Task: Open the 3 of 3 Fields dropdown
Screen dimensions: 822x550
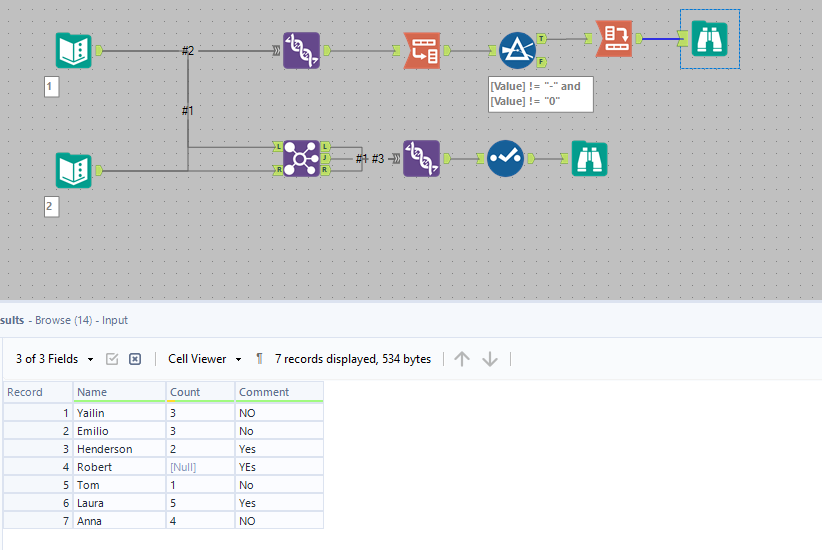Action: pos(55,359)
